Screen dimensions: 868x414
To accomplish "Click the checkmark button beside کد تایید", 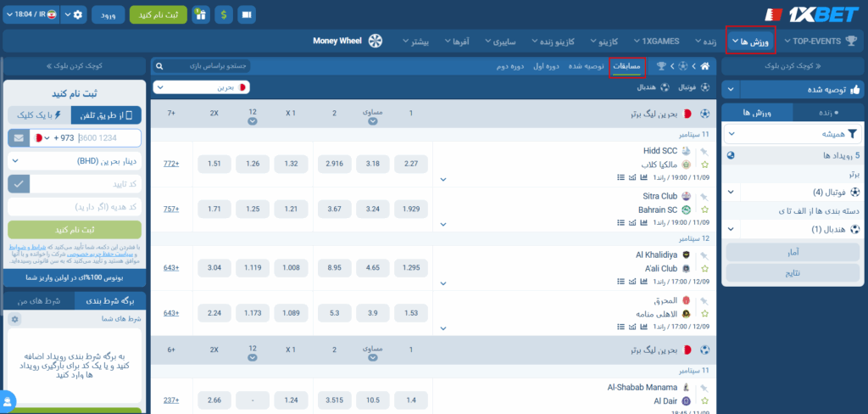I will 19,183.
